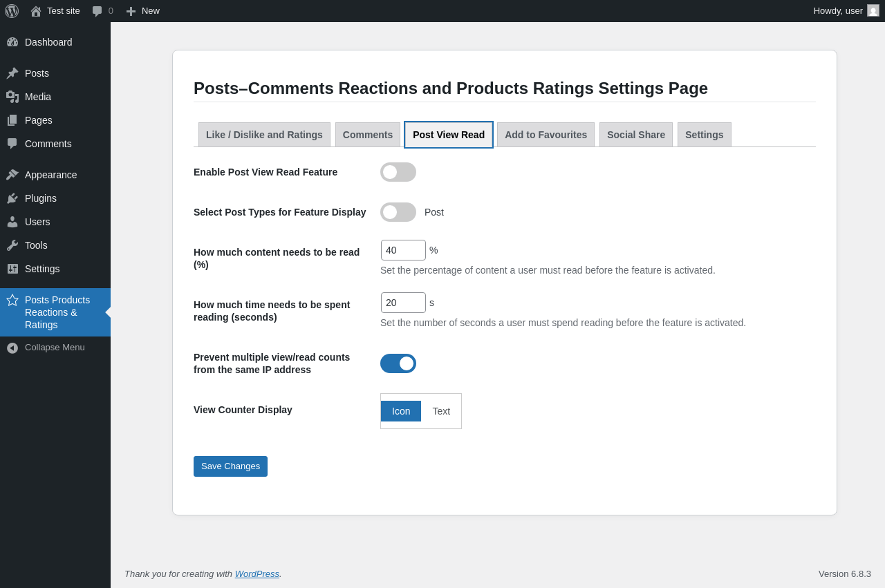The image size is (885, 588).
Task: Switch to the Add to Favourites tab
Action: coord(546,135)
